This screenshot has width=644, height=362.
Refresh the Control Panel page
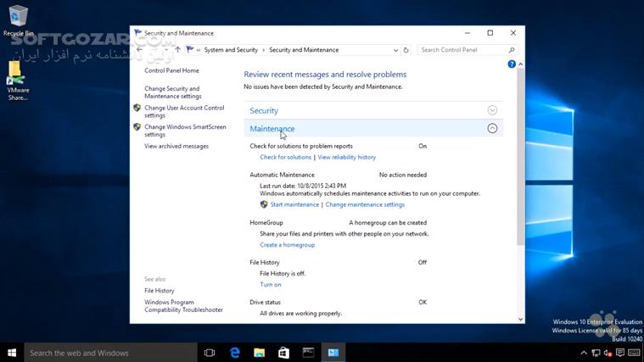(x=406, y=50)
